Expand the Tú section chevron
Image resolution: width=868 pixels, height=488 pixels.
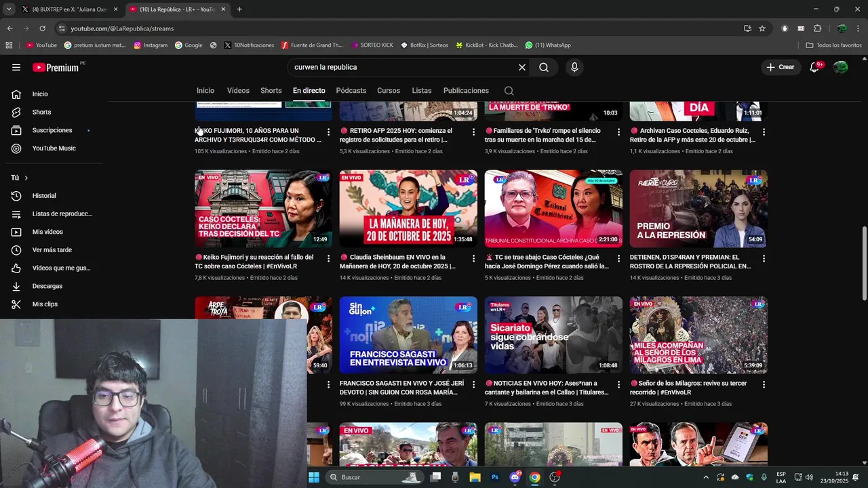26,178
